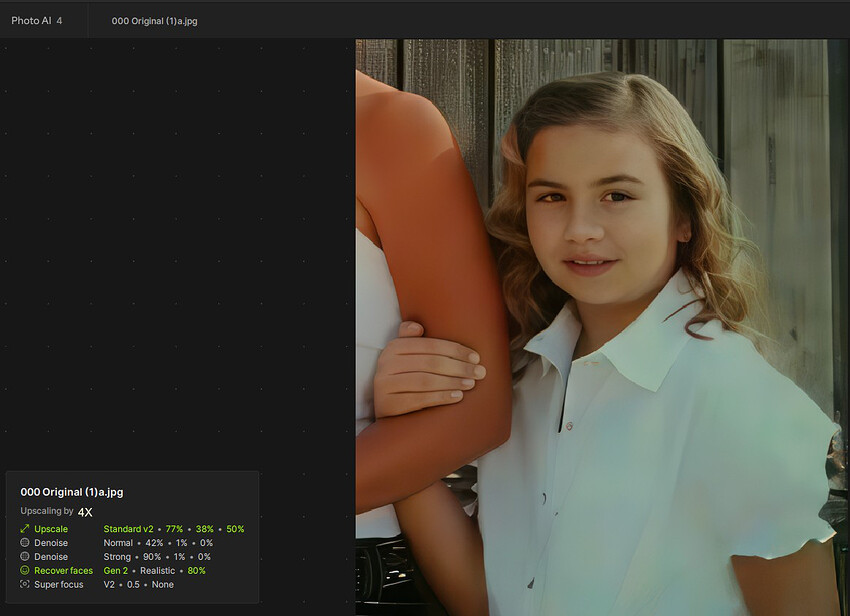The image size is (850, 616).
Task: Click the Standard v2 upscale model
Action: tap(129, 529)
